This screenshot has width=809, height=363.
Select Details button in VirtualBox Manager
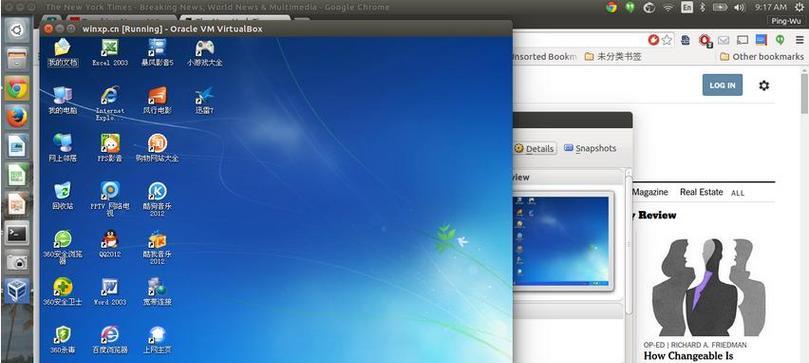coord(535,148)
